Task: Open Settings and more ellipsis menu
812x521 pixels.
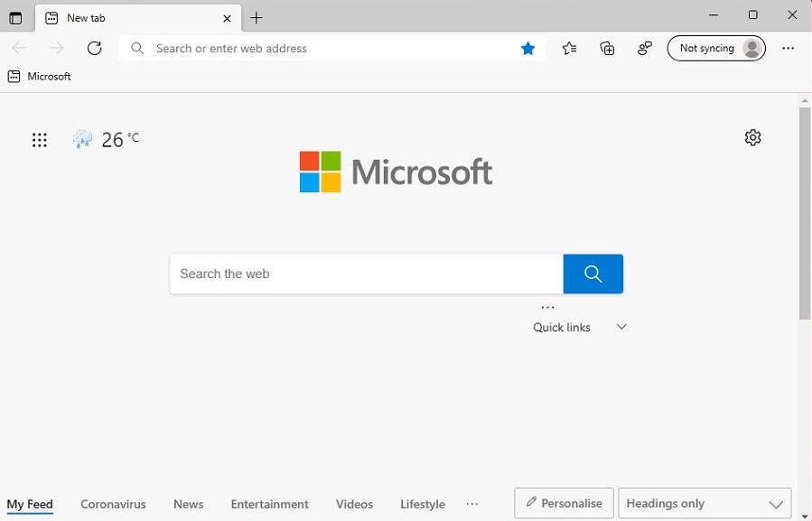Action: click(x=789, y=48)
